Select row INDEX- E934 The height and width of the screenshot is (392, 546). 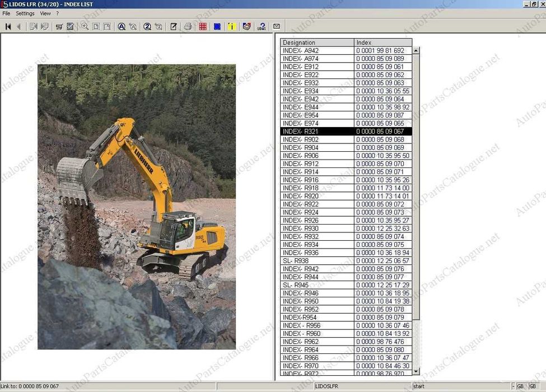(x=346, y=91)
